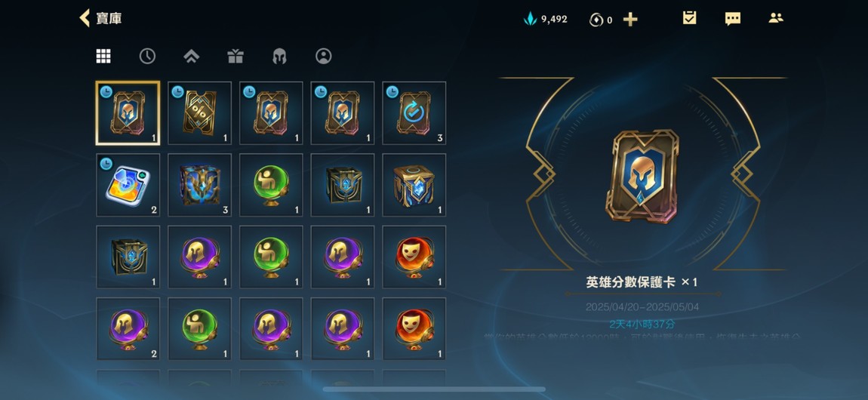The image size is (868, 400).
Task: Switch to the profile avatar filter tab
Action: [323, 56]
